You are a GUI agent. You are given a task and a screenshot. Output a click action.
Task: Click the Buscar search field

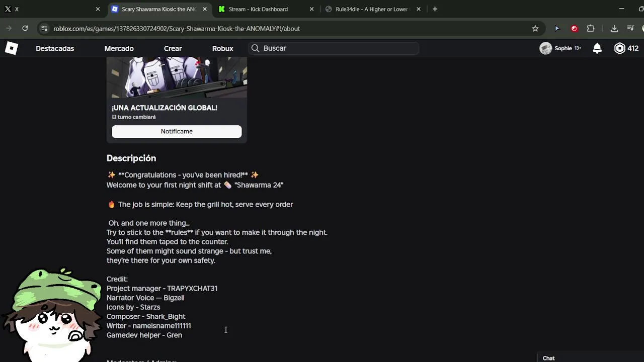[334, 48]
